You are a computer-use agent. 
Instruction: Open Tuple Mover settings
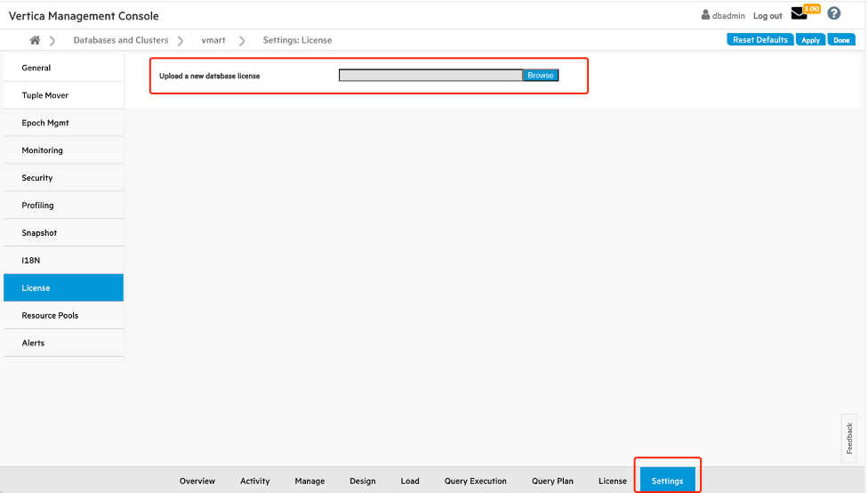tap(64, 95)
